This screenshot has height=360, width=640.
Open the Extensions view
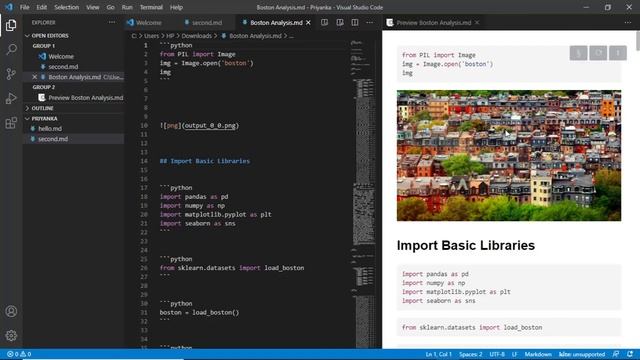11,123
